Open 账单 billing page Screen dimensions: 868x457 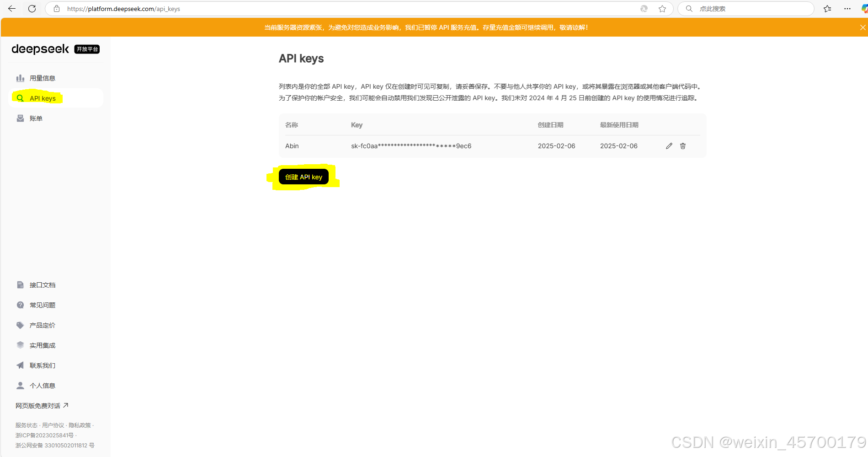click(x=56, y=118)
